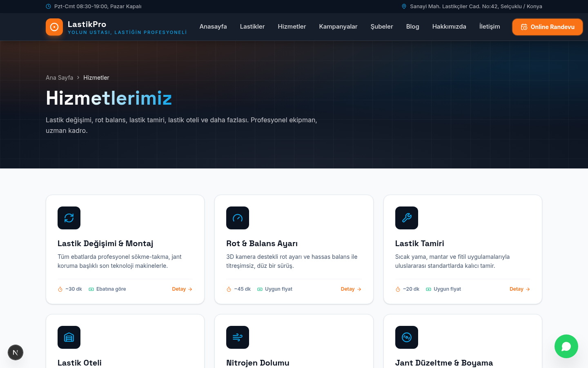Click the tagline YOLUN USTASI, LASTİĞİN PROFESYONELİ
Screen dimensions: 588x368
coord(127,32)
